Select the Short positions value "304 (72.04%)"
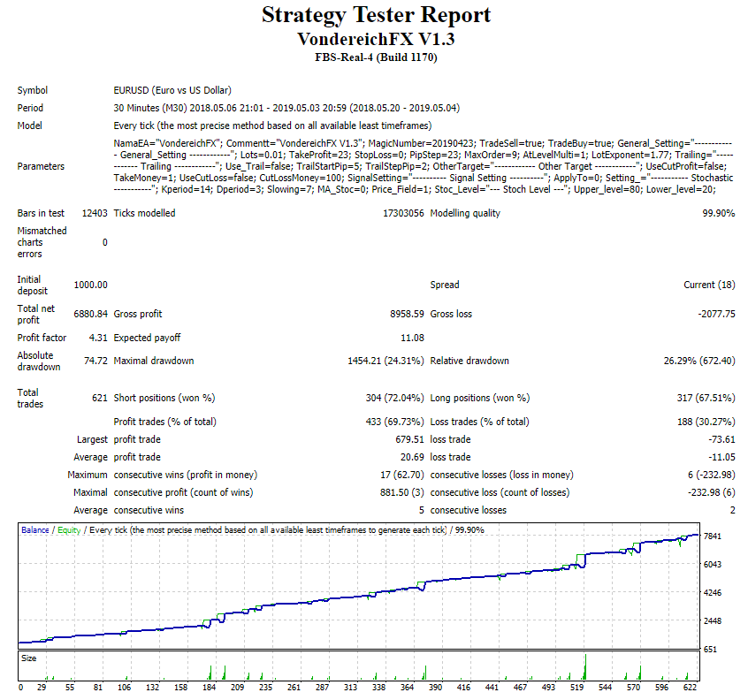This screenshot has height=700, width=748. (x=394, y=398)
